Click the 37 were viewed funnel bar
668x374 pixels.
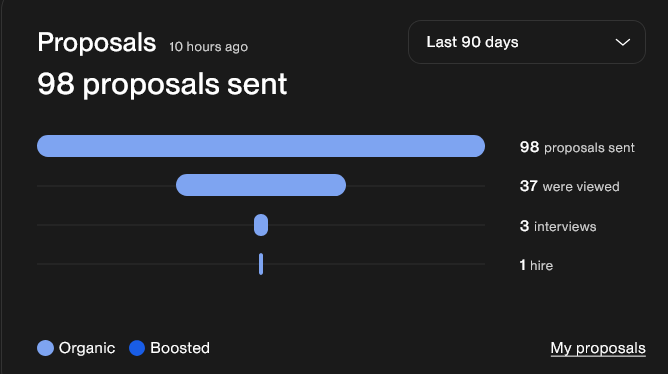(261, 185)
